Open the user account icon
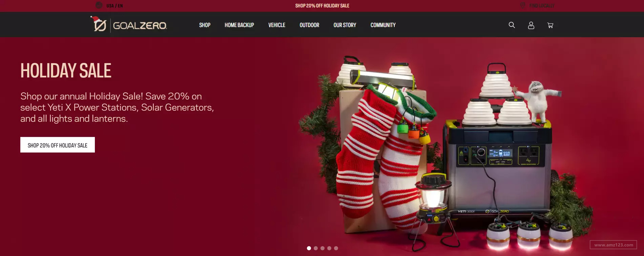 (531, 25)
